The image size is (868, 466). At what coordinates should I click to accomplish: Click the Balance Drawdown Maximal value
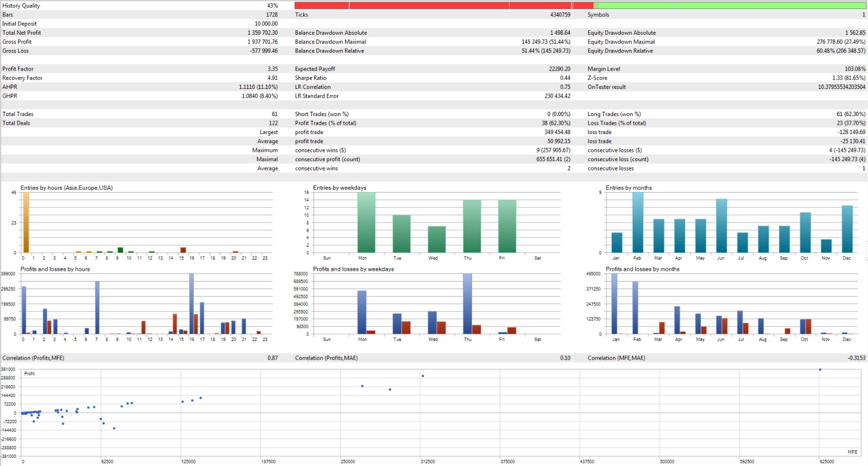(546, 42)
